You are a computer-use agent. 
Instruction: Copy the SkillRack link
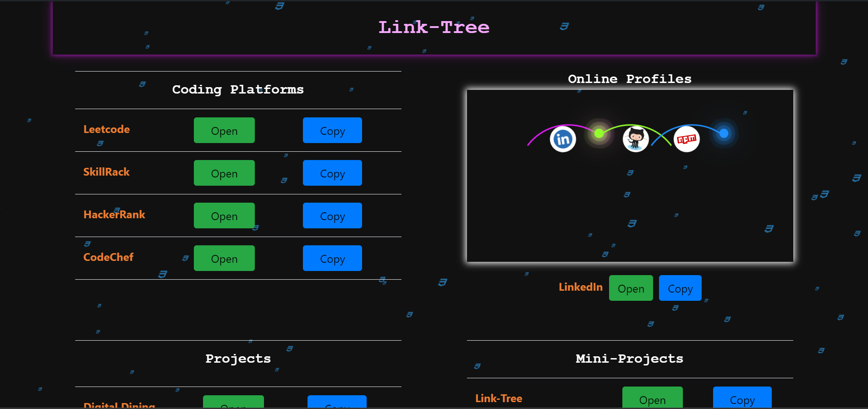[332, 173]
